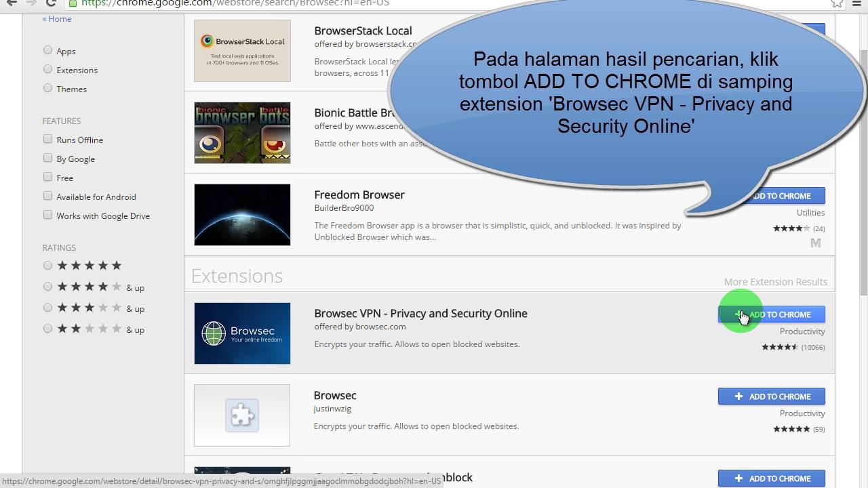Click Productivity label under justinwzig Browsec
Screen dimensions: 868x488
[802, 413]
